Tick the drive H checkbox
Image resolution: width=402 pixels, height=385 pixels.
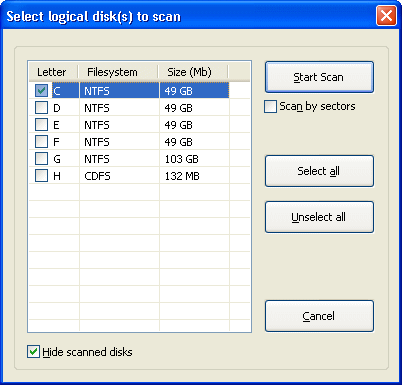click(41, 175)
